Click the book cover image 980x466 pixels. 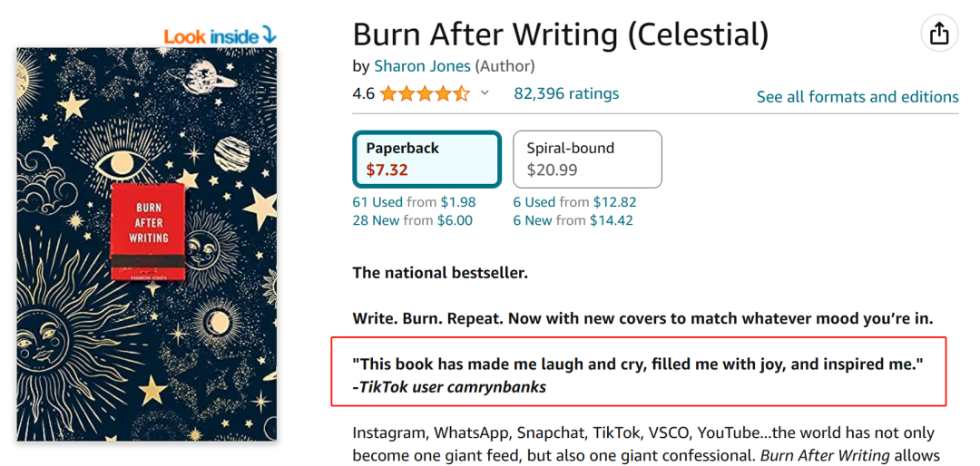coord(147,245)
